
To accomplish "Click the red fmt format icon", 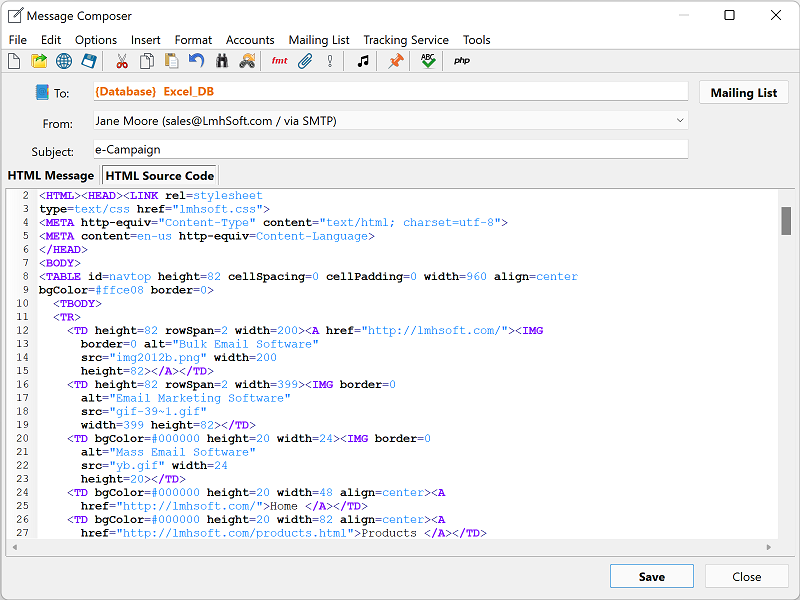I will (x=280, y=61).
